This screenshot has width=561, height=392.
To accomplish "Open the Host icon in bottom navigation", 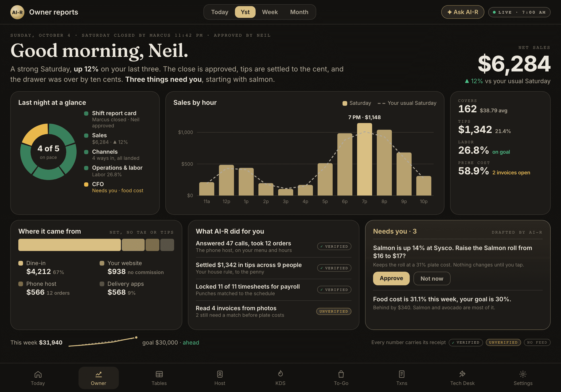I will pyautogui.click(x=220, y=374).
